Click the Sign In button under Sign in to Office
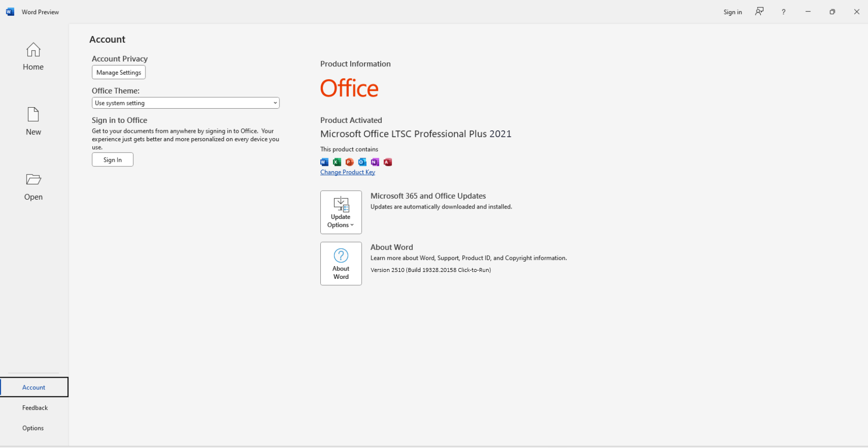 pyautogui.click(x=112, y=160)
